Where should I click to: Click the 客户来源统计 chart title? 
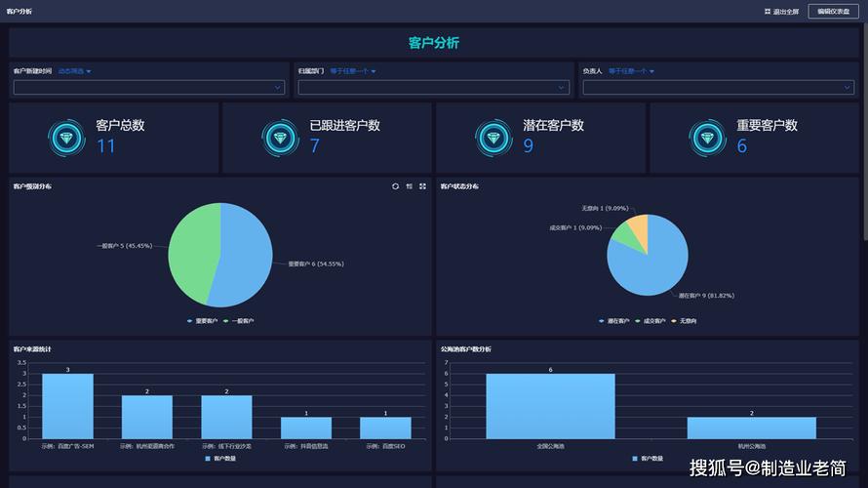click(x=32, y=349)
